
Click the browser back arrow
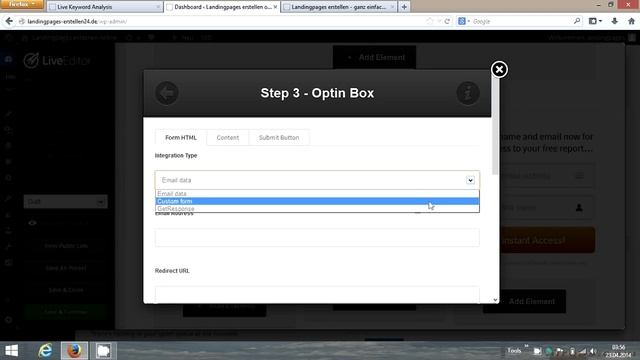[9, 21]
